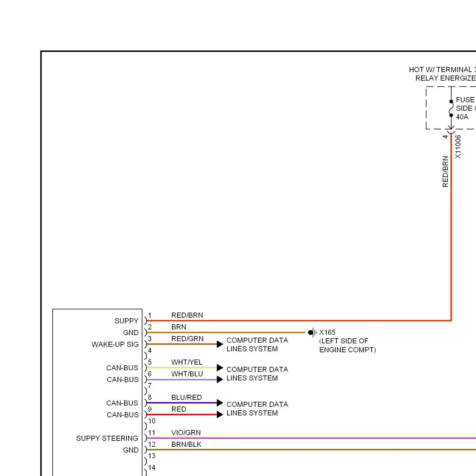Click the 'RED' wire label at pin 9
This screenshot has height=476, width=476.
(x=179, y=409)
